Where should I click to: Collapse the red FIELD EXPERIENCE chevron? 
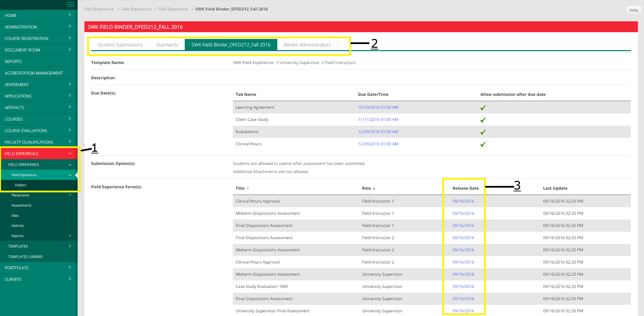pyautogui.click(x=70, y=154)
